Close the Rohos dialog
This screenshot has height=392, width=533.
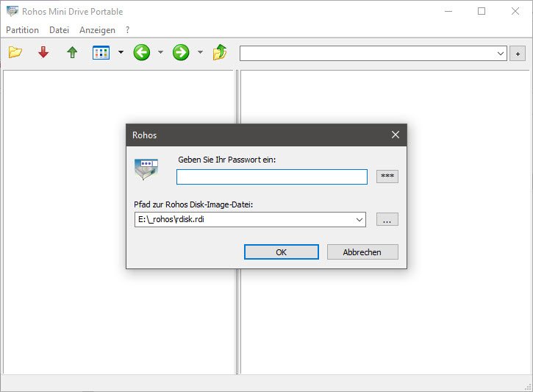click(396, 135)
